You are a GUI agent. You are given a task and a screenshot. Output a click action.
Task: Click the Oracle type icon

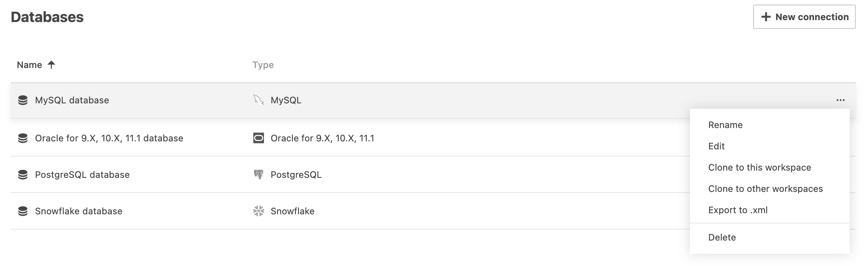point(259,138)
